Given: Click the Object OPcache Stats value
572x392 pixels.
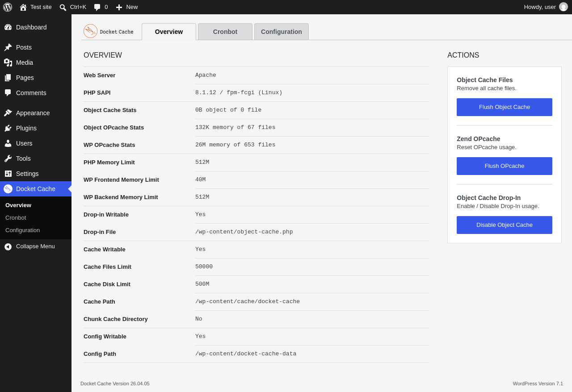Looking at the screenshot, I should click(x=236, y=128).
